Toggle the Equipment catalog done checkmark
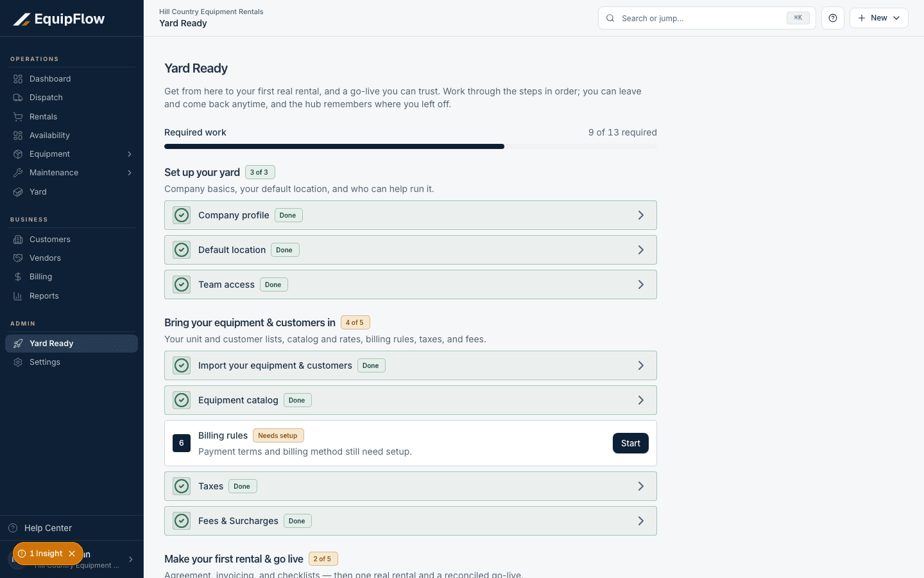Viewport: 924px width, 578px height. pyautogui.click(x=182, y=400)
